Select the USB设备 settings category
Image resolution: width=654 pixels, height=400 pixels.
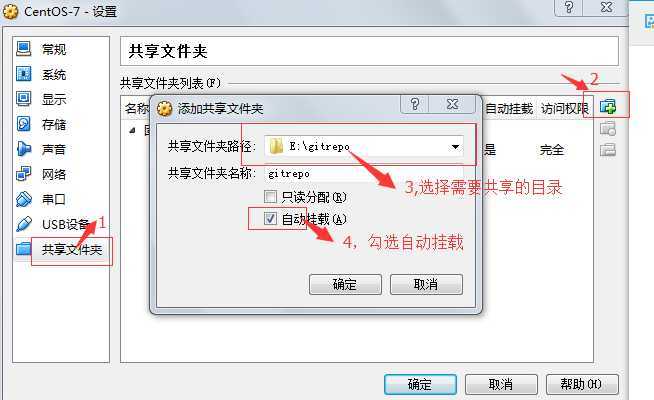(x=53, y=224)
